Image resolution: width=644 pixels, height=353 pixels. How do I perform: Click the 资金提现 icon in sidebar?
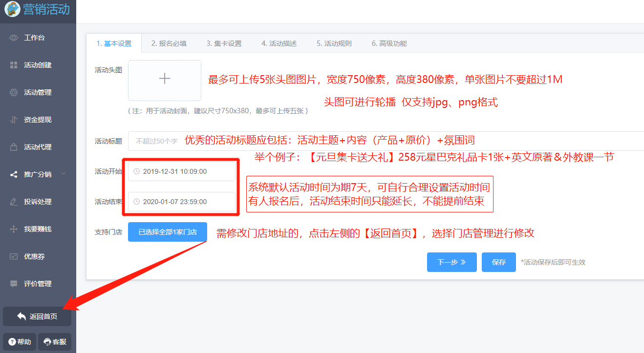click(x=14, y=120)
